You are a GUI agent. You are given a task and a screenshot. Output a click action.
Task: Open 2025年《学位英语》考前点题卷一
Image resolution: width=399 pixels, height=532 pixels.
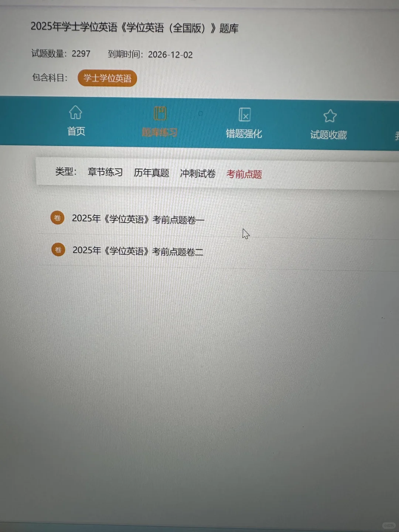(x=138, y=219)
